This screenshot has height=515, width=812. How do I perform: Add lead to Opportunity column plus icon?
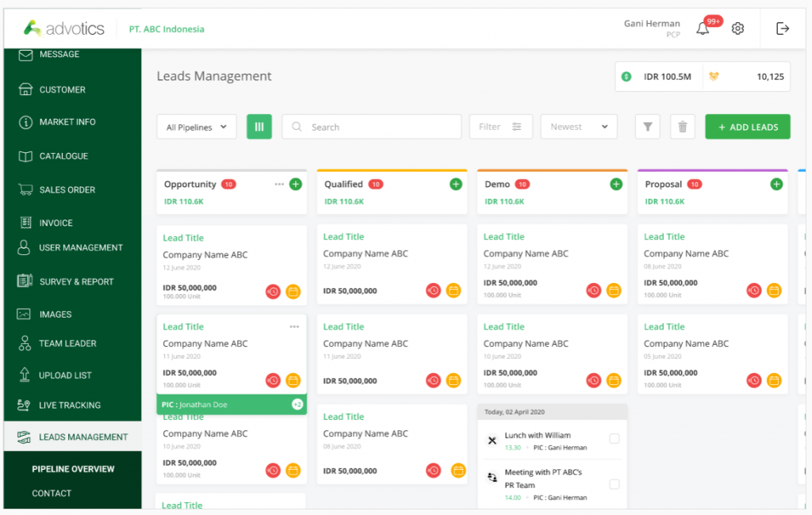click(x=296, y=185)
